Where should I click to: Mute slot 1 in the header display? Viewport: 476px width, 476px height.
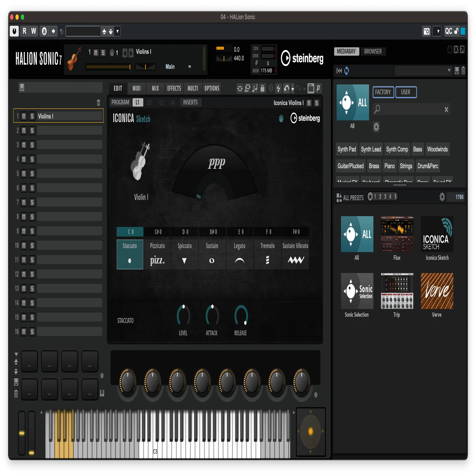pos(96,53)
